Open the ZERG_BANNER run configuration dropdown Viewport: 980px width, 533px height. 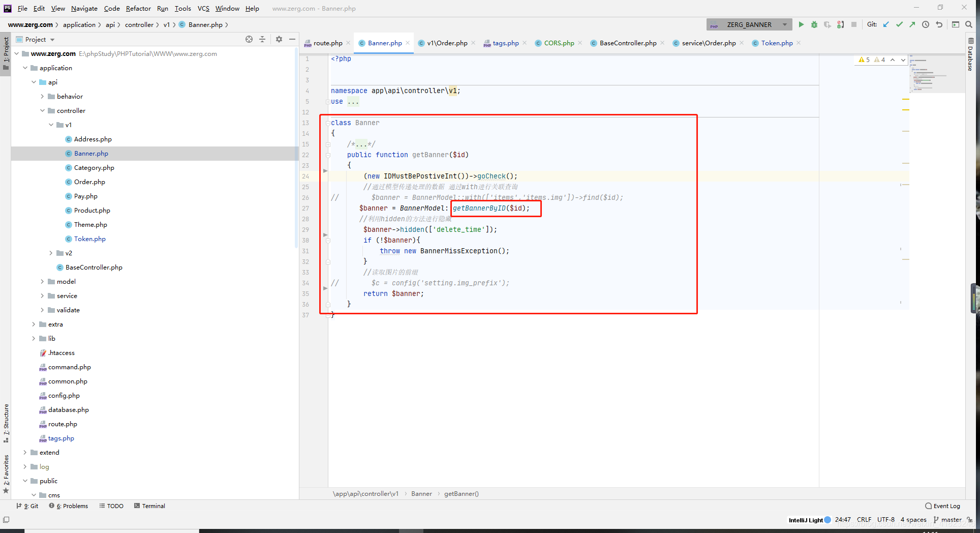pos(750,24)
